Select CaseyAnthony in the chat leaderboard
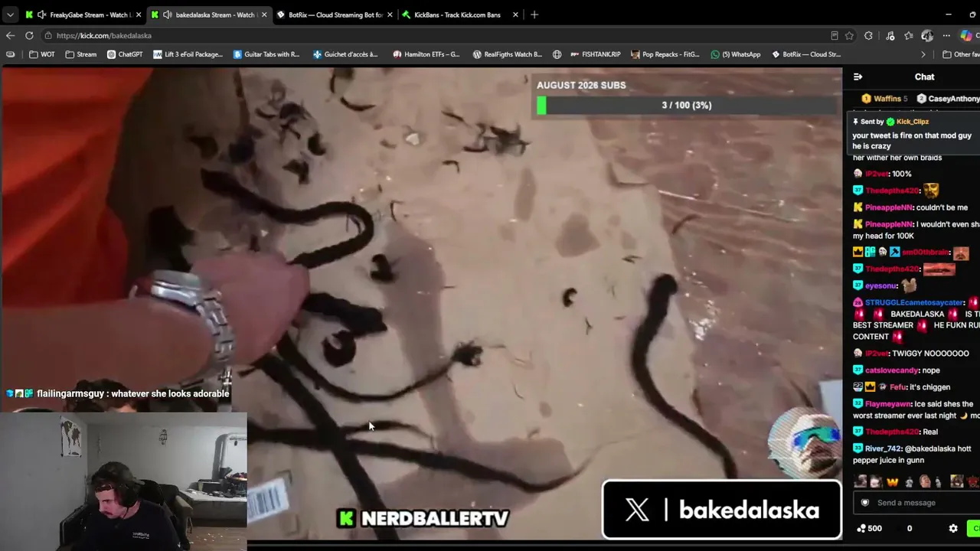The image size is (980, 551). tap(948, 99)
